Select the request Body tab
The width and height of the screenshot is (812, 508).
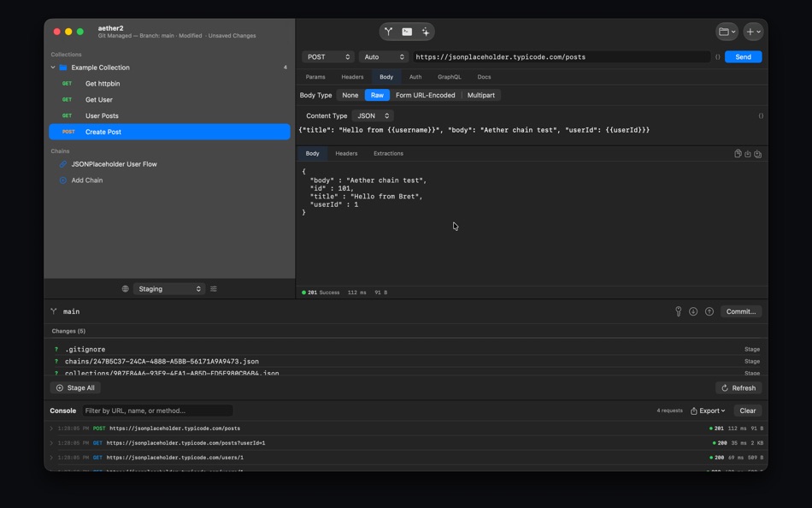click(386, 77)
